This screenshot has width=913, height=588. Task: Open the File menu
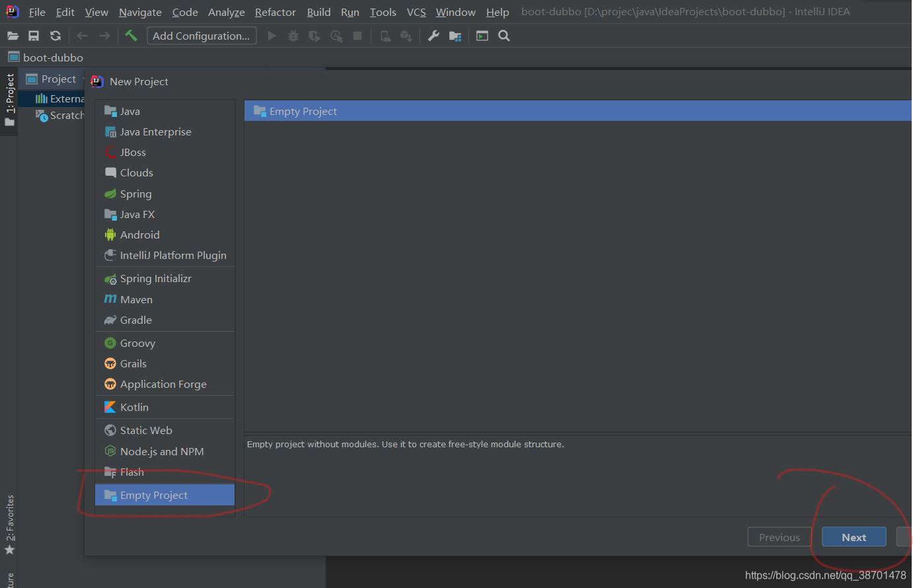37,12
